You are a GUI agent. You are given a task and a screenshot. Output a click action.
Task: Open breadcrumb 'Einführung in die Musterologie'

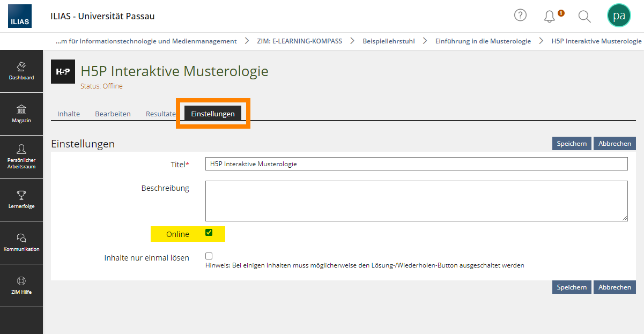[x=483, y=41]
